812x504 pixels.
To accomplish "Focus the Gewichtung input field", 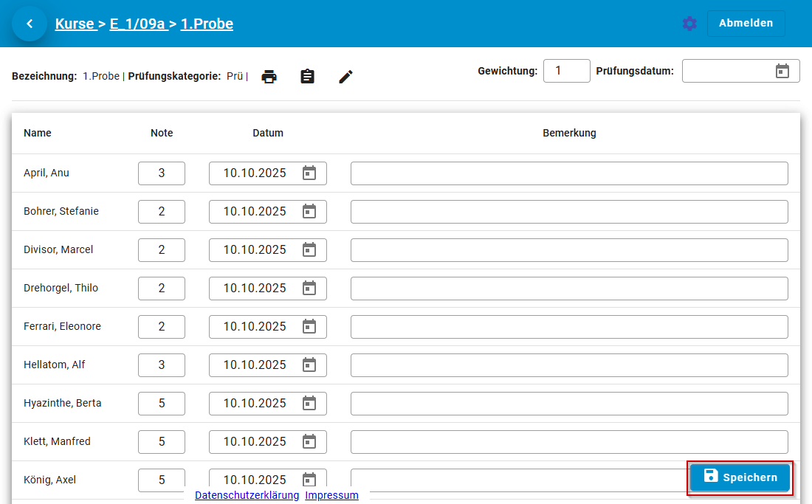I will (566, 71).
